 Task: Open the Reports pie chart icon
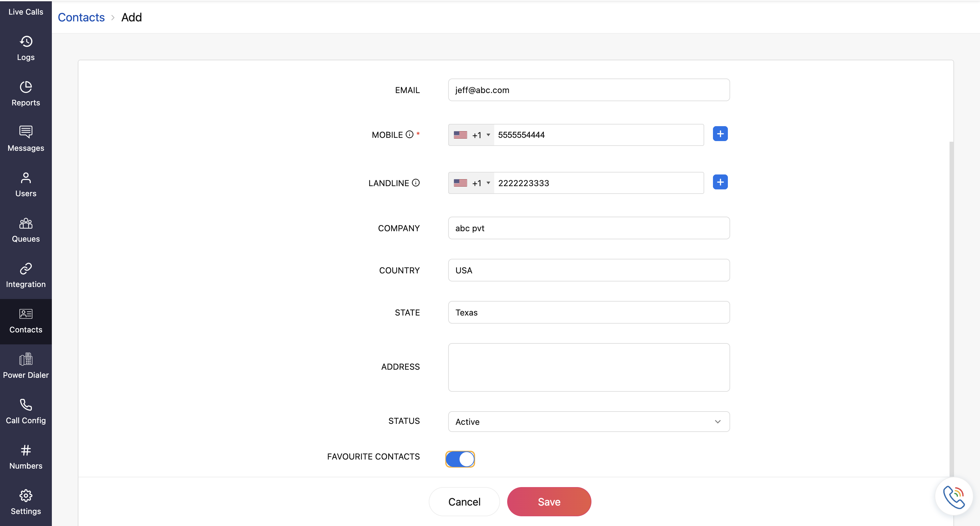click(x=26, y=87)
